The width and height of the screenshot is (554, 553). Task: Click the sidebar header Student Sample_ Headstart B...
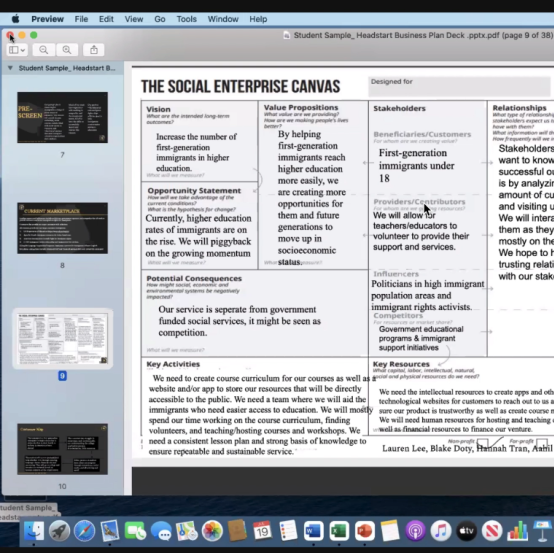tap(67, 68)
